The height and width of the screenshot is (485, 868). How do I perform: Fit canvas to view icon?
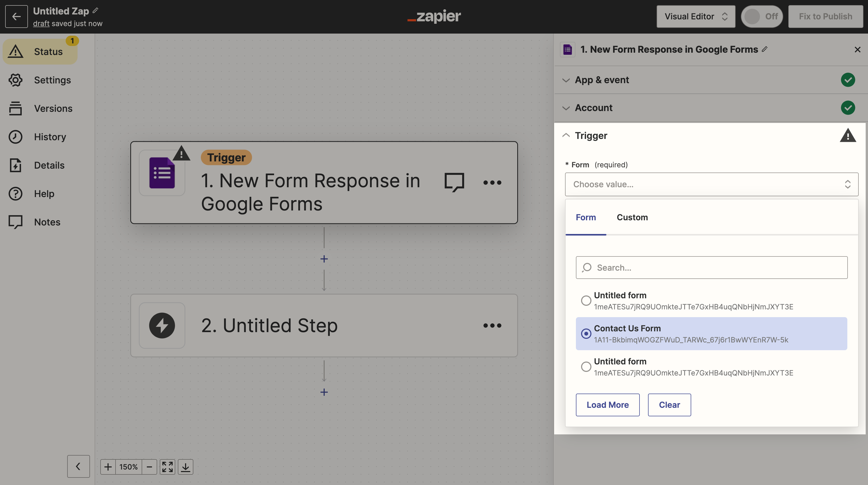point(167,467)
